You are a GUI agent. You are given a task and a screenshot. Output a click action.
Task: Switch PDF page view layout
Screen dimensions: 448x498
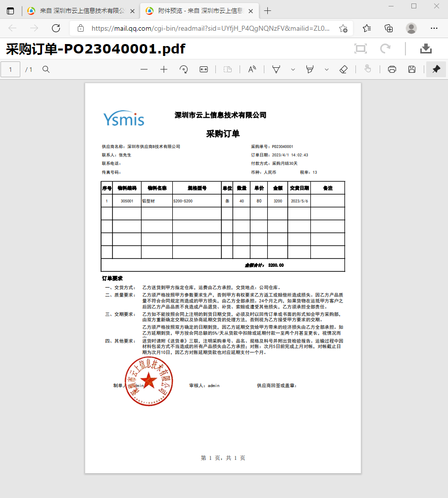pyautogui.click(x=228, y=69)
